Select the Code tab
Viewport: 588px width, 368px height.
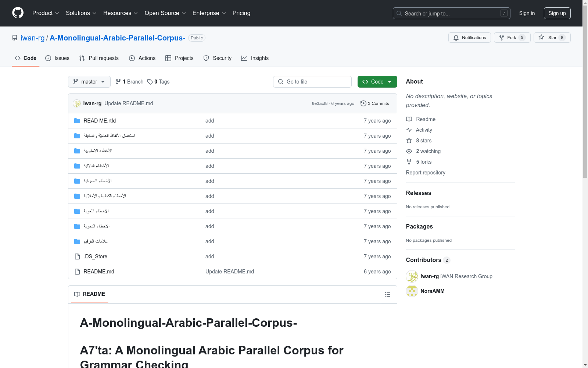point(26,58)
